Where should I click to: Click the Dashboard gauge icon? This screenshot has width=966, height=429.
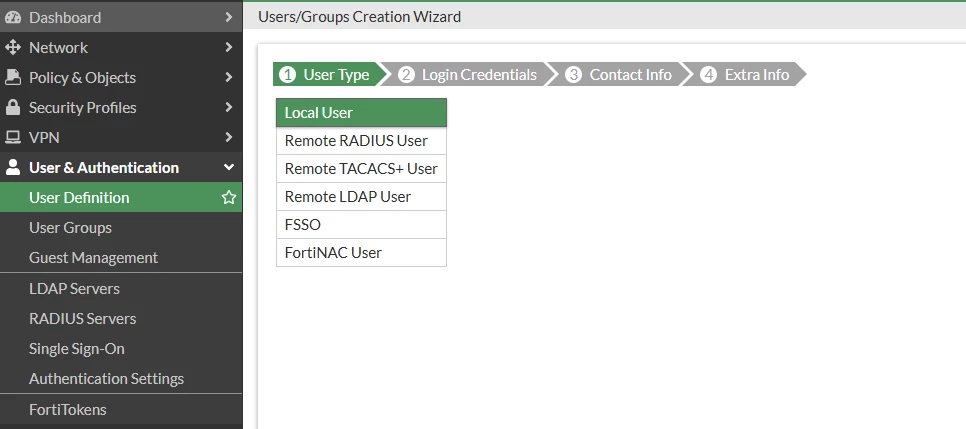[12, 17]
